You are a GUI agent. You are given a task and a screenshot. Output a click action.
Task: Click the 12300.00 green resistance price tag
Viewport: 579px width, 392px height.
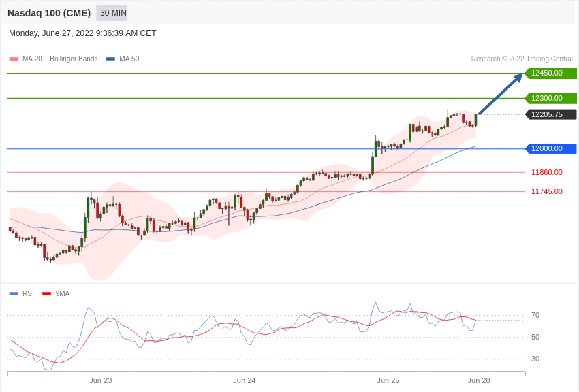pyautogui.click(x=550, y=98)
